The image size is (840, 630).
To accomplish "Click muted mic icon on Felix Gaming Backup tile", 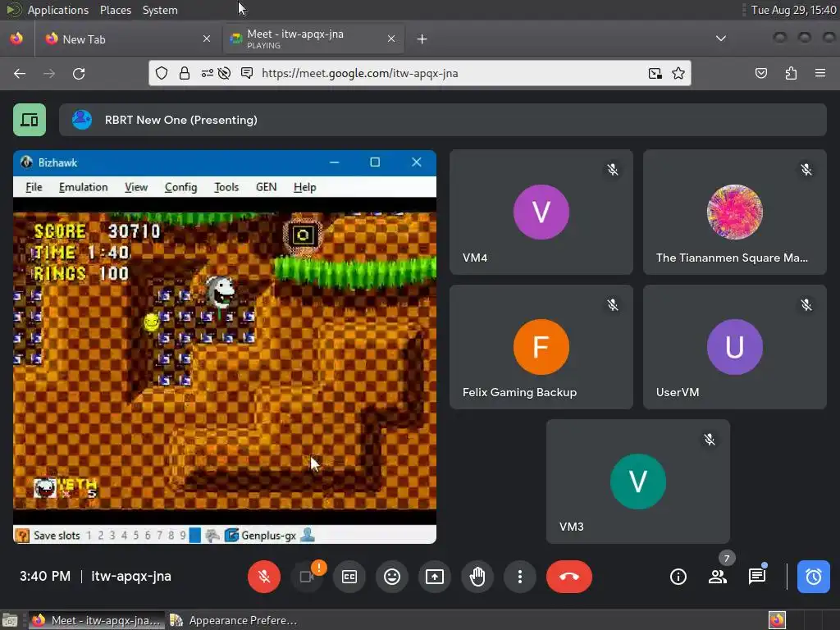I will click(x=612, y=305).
